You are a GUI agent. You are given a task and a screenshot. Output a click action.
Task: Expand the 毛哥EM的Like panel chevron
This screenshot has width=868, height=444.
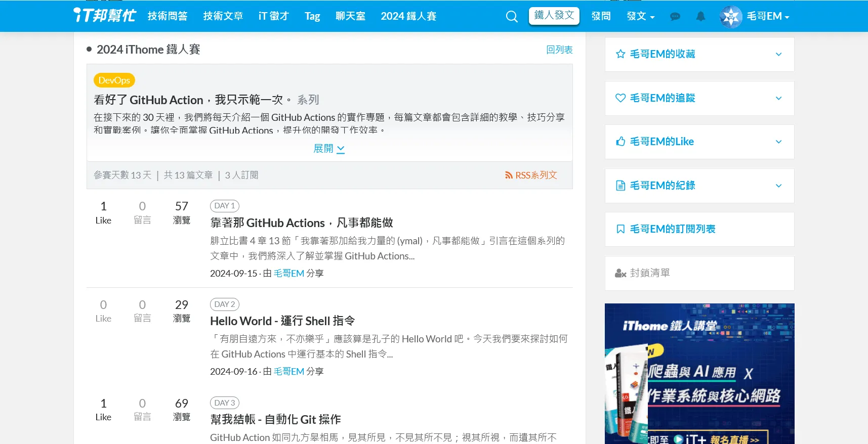coord(778,142)
